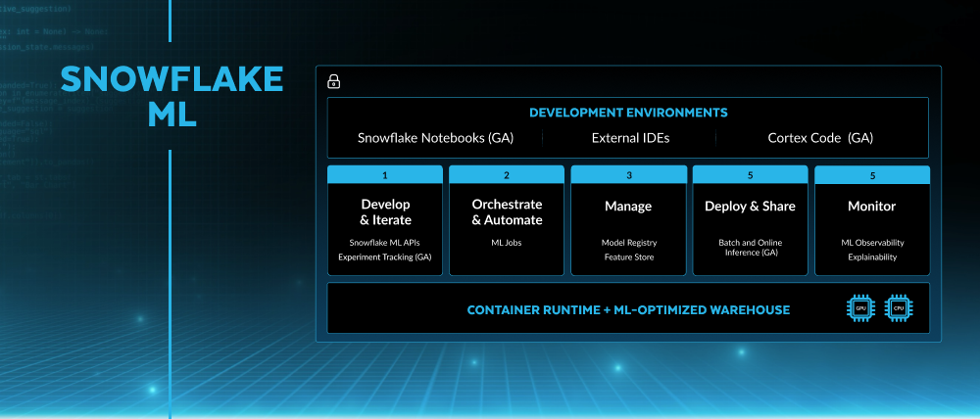Click the lock icon atop the diagram panel
980x419 pixels.
coord(333,82)
